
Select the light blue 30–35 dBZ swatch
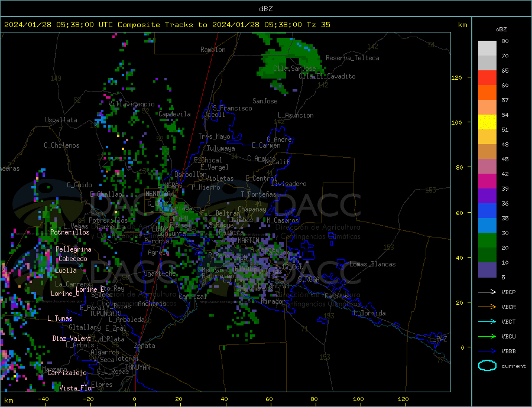coord(487,226)
